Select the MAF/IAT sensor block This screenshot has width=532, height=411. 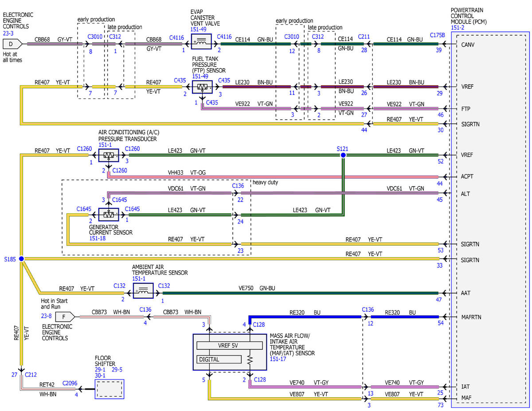[x=230, y=352]
